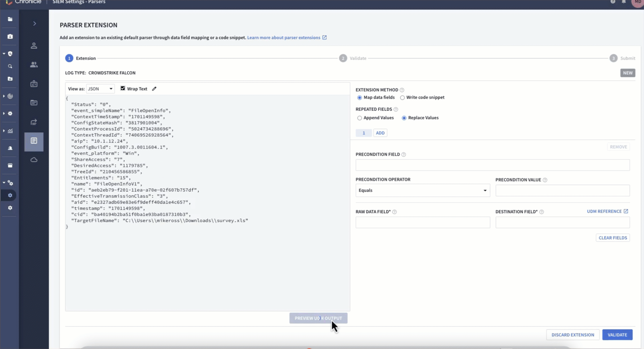Open the Learn more about parser extensions link
Screen dimensions: 644x349
pos(283,38)
